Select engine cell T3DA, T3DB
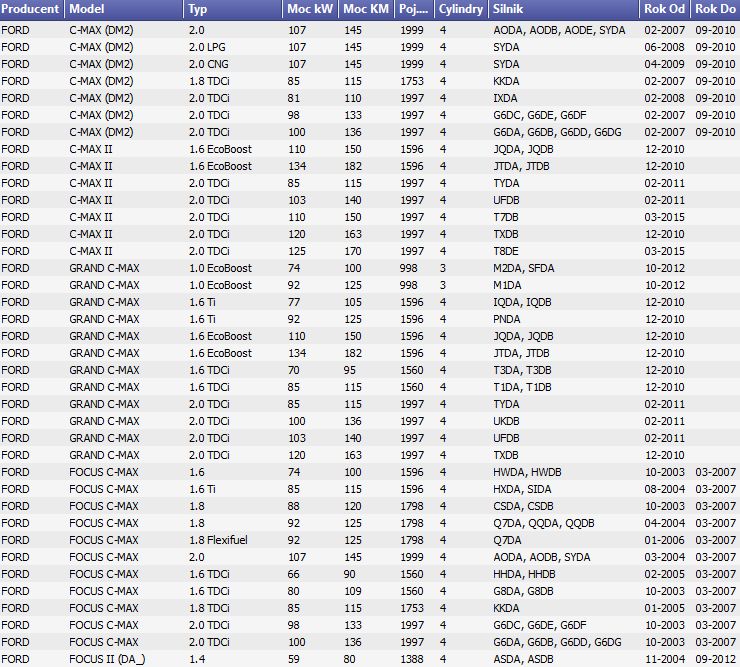740x667 pixels. pyautogui.click(x=522, y=370)
